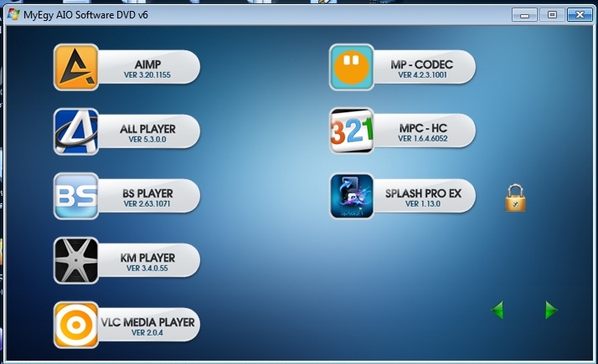598x364 pixels.
Task: Open VLC MEDIA PLAYER ver 2.0.4 button
Action: click(149, 326)
